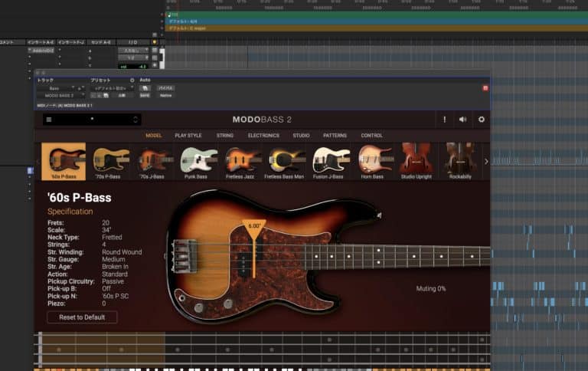Open the ELECTRONICS tab

263,136
